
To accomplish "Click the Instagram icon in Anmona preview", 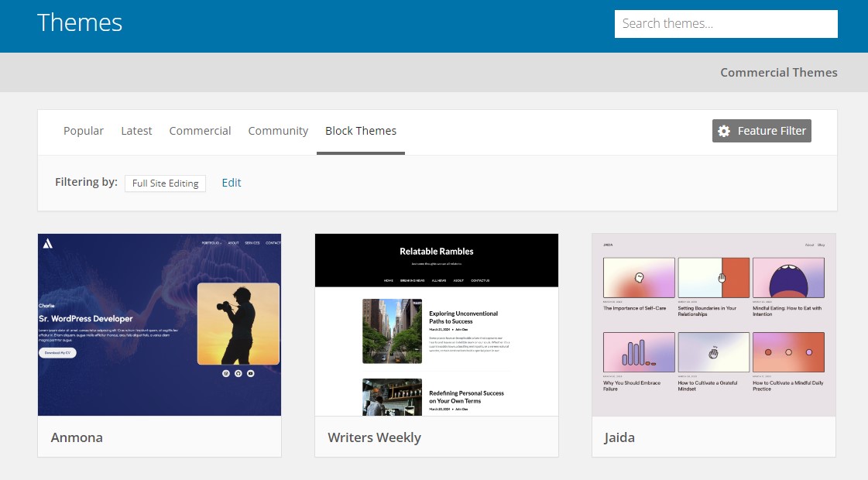I will click(226, 373).
